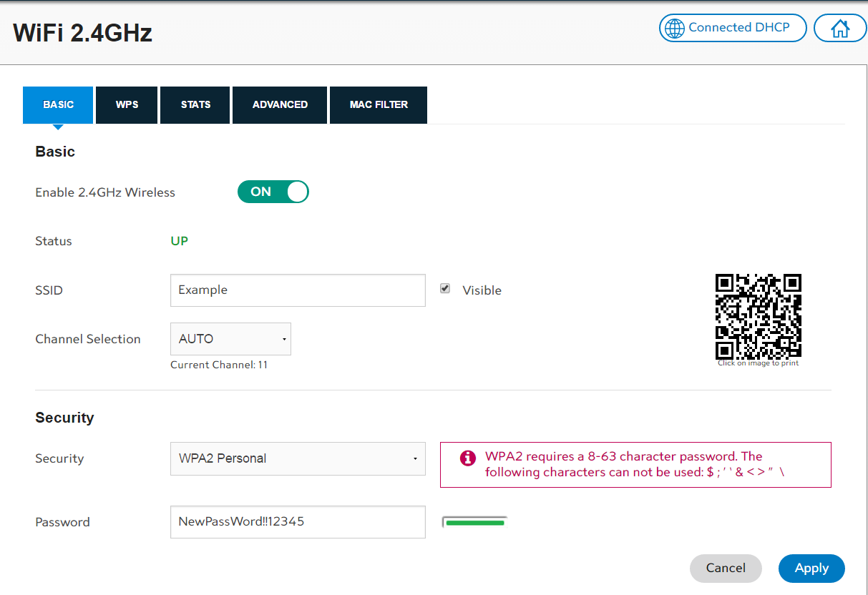Open the MAC FILTER tab
This screenshot has height=595, width=868.
coord(379,104)
